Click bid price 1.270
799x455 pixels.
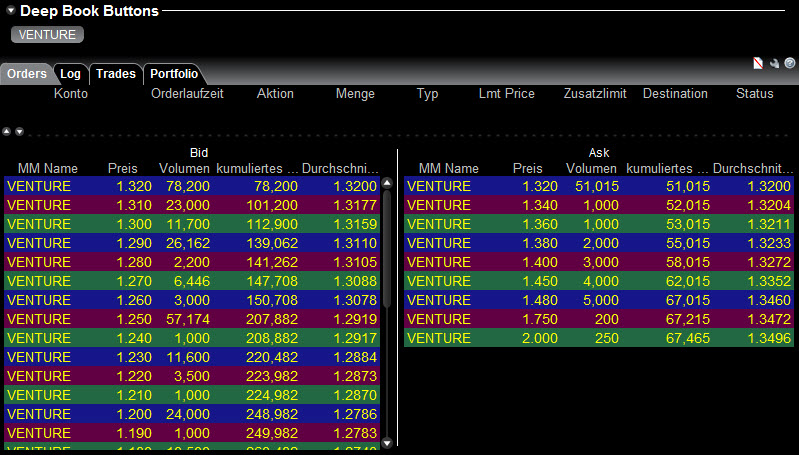pos(134,281)
